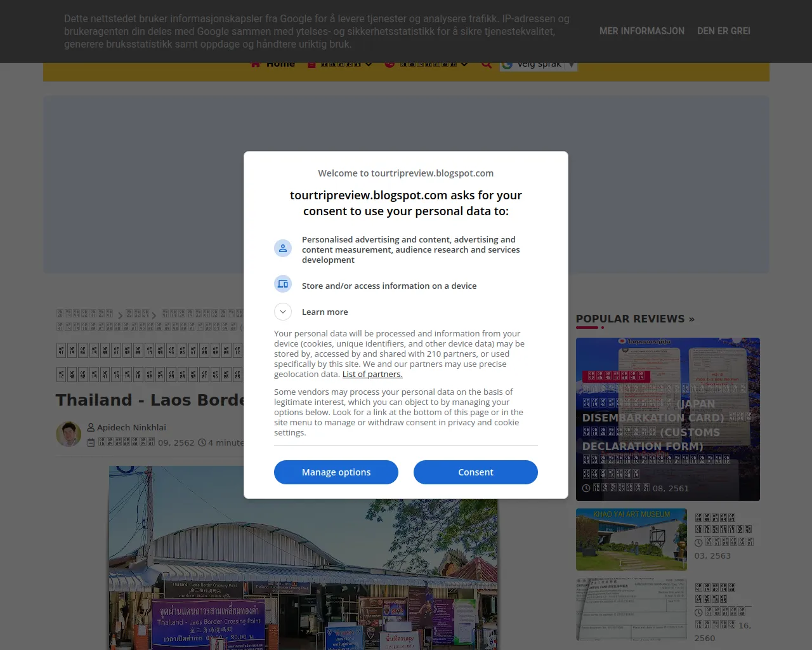Open the nav menu right after Home
The image size is (812, 650).
(x=340, y=64)
